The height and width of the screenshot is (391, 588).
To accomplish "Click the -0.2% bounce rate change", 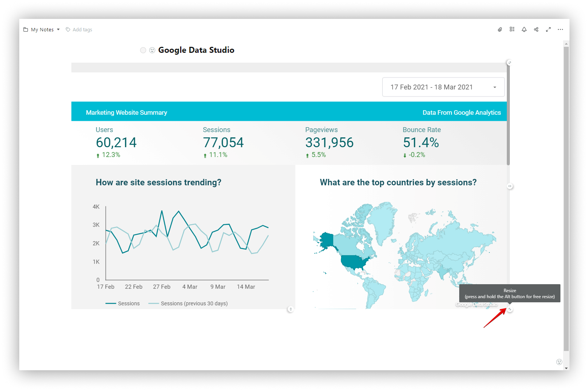I will 414,155.
